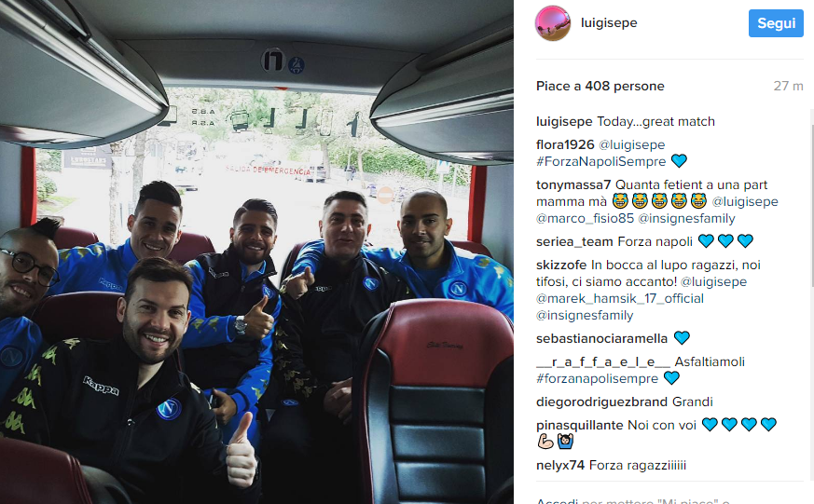The width and height of the screenshot is (814, 504).
Task: Click the luigisepe profile avatar
Action: pyautogui.click(x=553, y=23)
